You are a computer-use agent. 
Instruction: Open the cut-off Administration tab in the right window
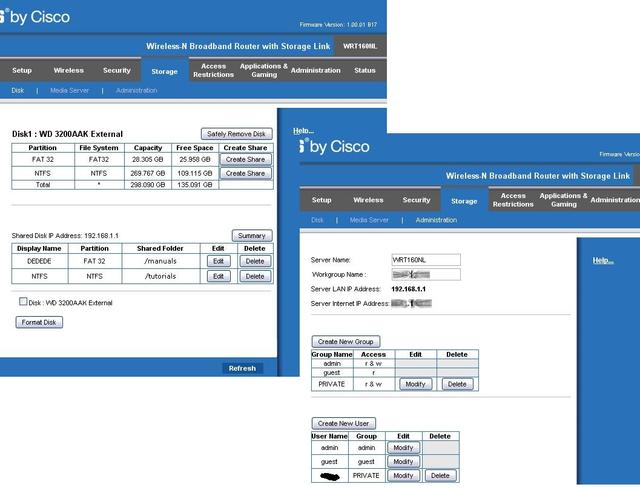(615, 200)
